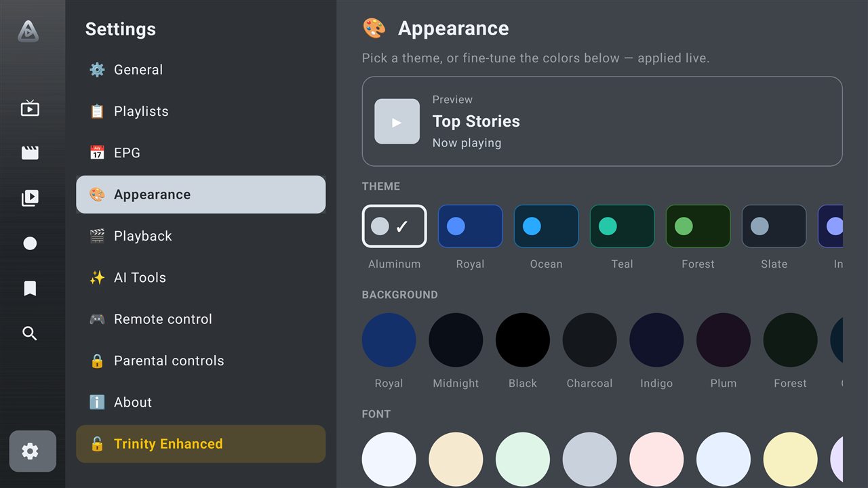The width and height of the screenshot is (868, 488).
Task: Open the General settings section
Action: (201, 70)
